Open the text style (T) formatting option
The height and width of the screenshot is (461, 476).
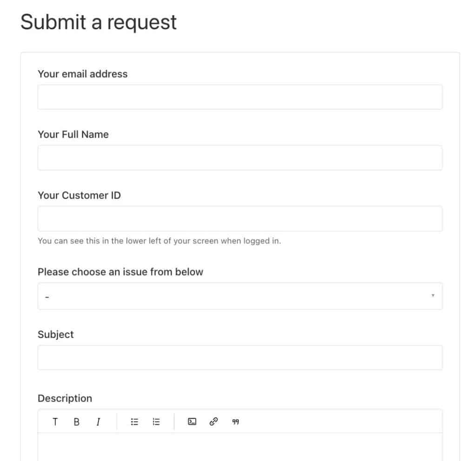(x=55, y=422)
